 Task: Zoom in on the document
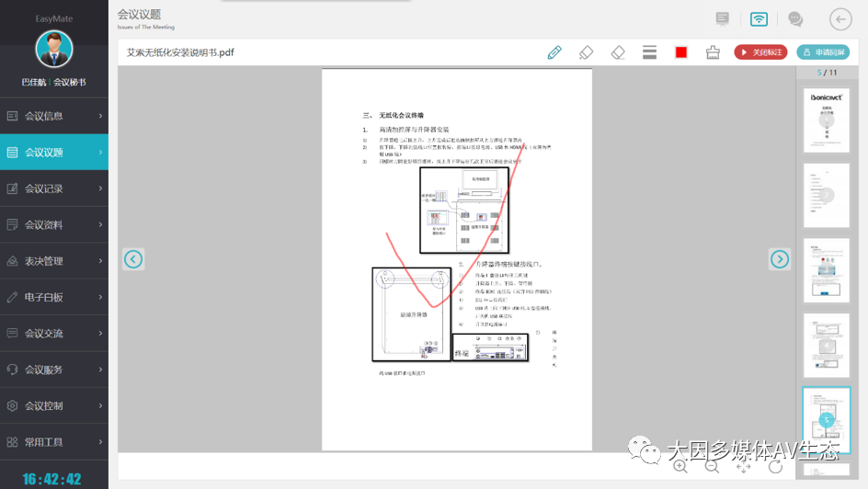tap(680, 466)
